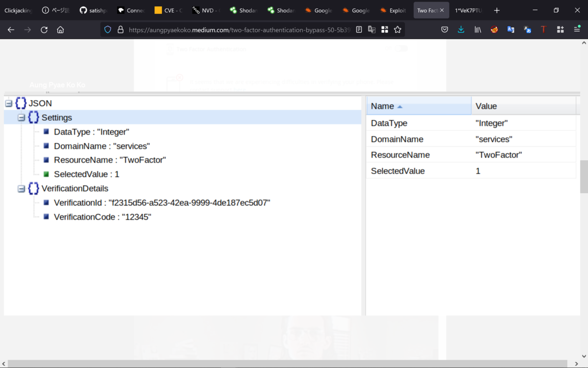Select SelectedValue : 1 tree row
Viewport: 588px width, 368px height.
(87, 174)
